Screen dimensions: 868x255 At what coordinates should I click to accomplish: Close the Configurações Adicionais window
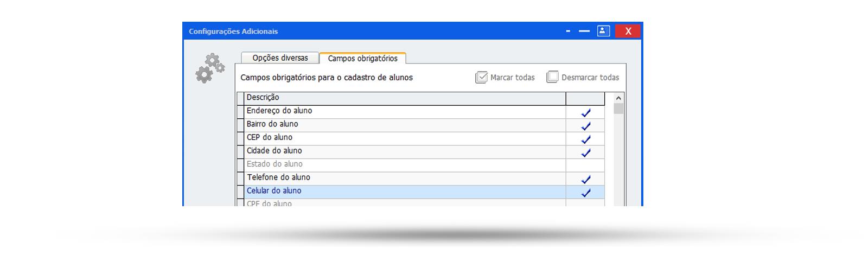[628, 31]
